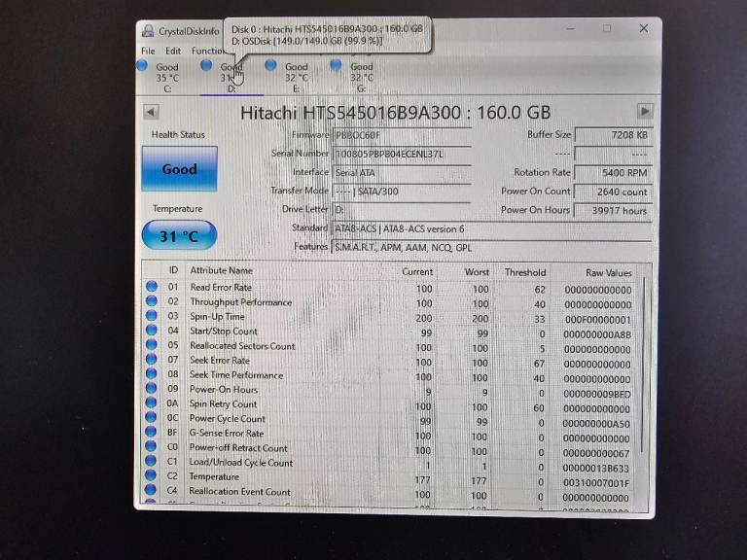
Task: Open the Function menu
Action: click(x=208, y=51)
